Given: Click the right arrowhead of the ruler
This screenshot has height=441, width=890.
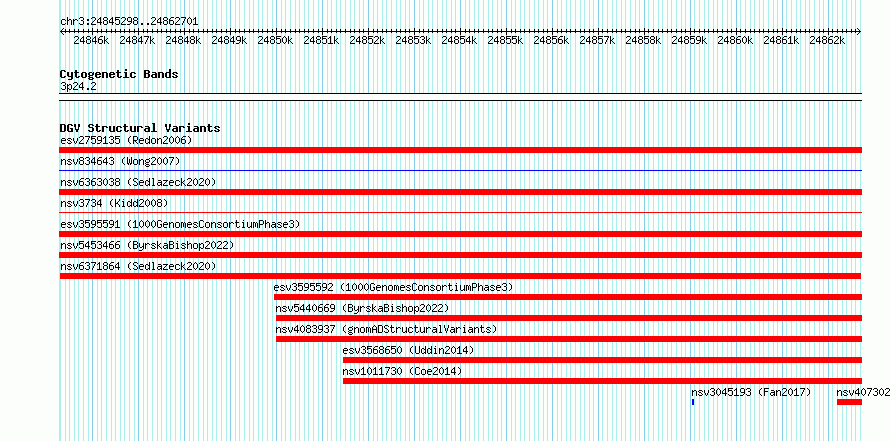Looking at the screenshot, I should 859,31.
